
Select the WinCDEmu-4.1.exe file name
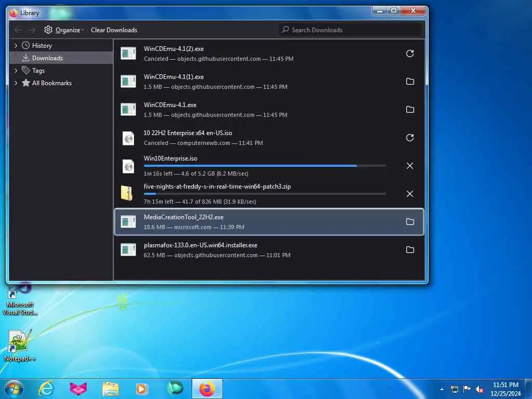[170, 105]
